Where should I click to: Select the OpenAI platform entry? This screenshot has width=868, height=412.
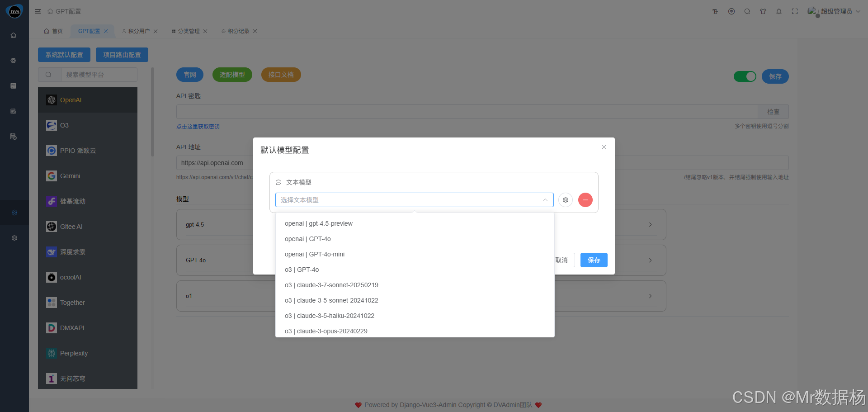pos(88,100)
